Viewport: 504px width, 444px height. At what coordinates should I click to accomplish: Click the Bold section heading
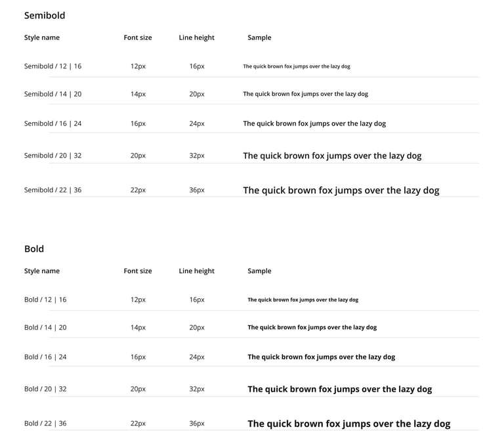[x=34, y=249]
